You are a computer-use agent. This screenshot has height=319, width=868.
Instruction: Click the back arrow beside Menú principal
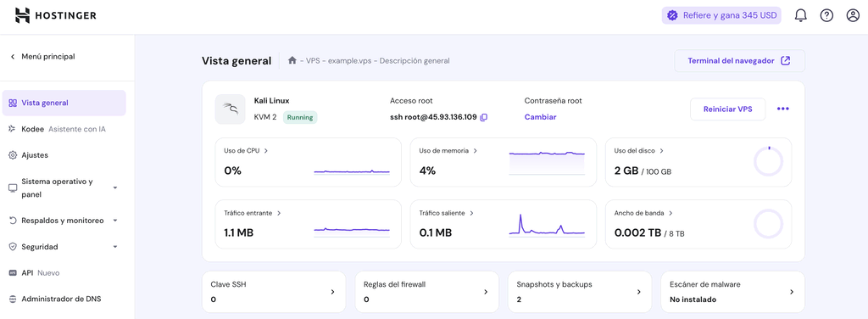(13, 57)
